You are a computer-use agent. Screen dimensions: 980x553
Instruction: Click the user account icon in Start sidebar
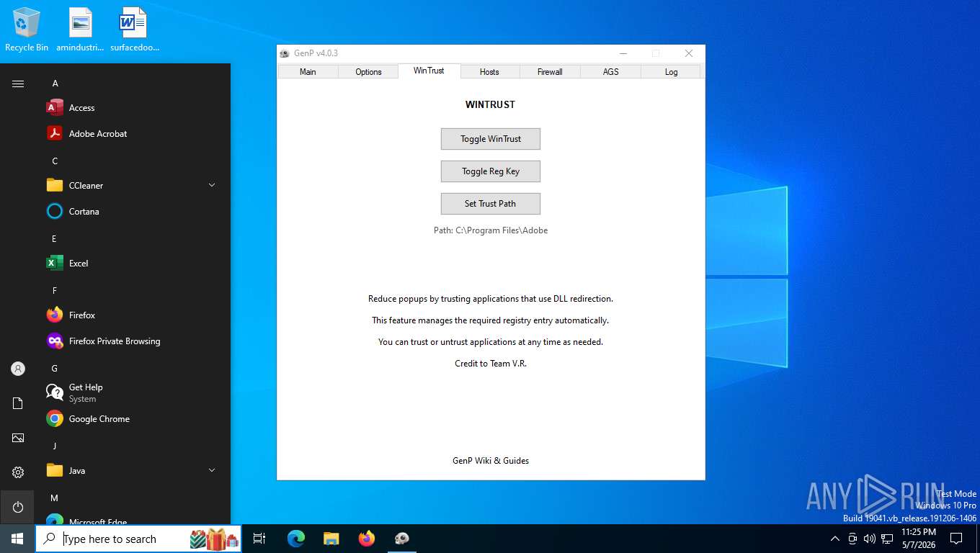pos(18,369)
